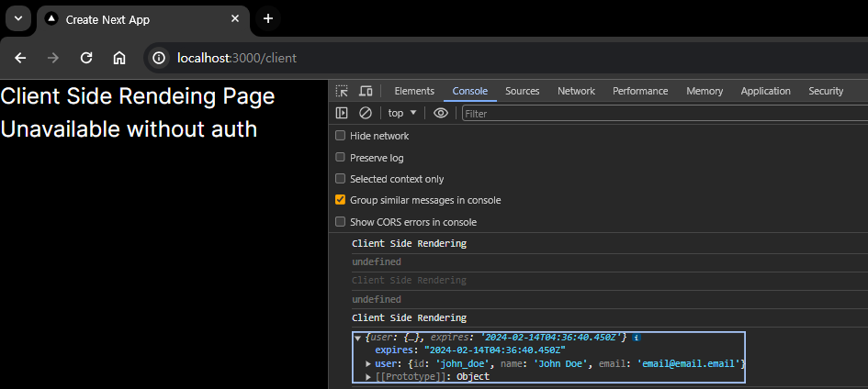
Task: Open the top JavaScript context dropdown
Action: [x=402, y=113]
